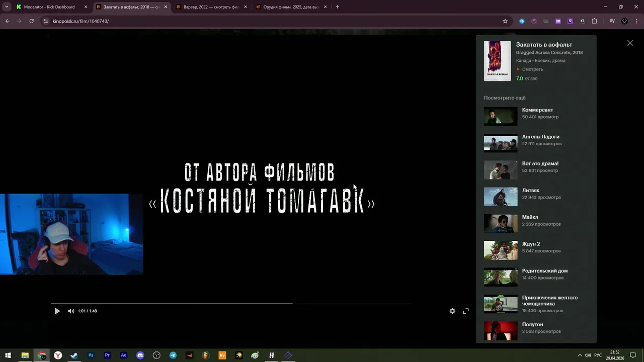Open the Windows notification center
The height and width of the screenshot is (362, 644).
(633, 355)
